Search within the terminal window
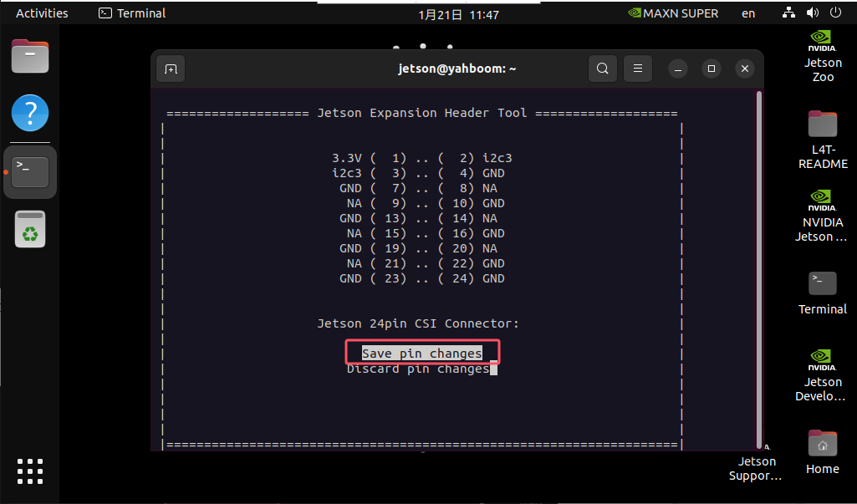 coord(603,69)
